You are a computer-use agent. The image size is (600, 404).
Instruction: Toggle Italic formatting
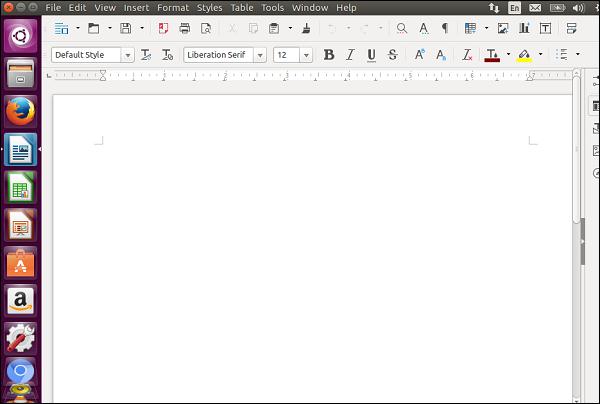(x=349, y=55)
